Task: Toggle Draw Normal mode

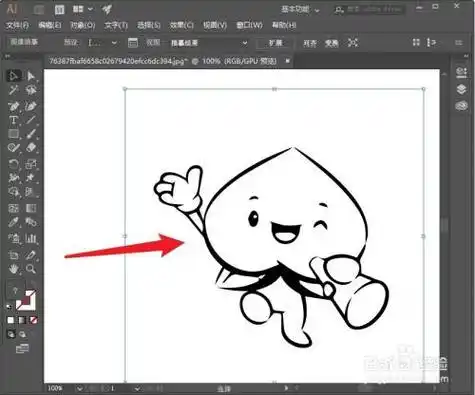Action: [x=11, y=334]
